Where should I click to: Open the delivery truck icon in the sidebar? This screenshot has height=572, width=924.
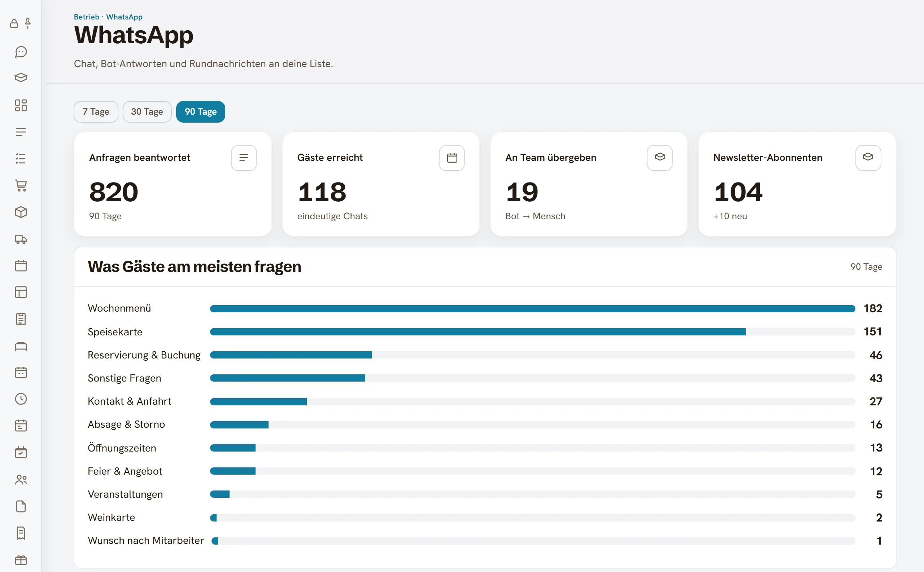pyautogui.click(x=21, y=239)
